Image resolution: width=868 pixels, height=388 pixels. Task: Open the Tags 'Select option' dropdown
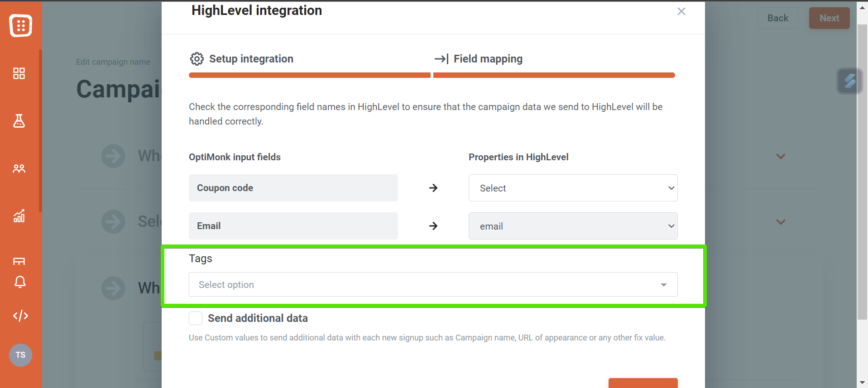(x=433, y=284)
